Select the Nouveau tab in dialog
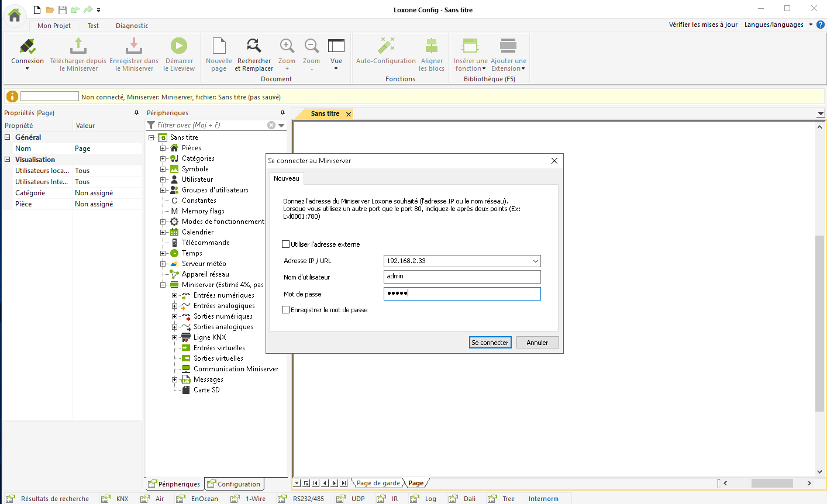 287,178
